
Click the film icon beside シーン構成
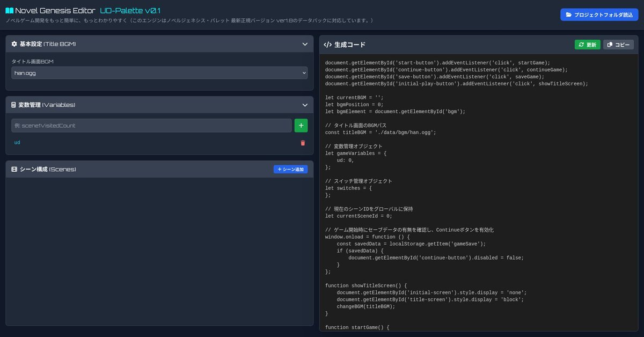pyautogui.click(x=14, y=170)
